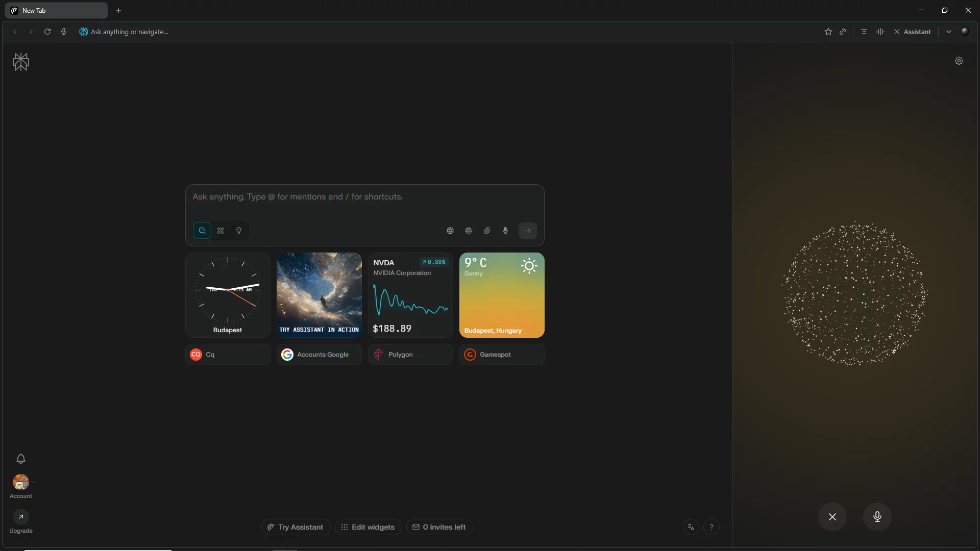Screen dimensions: 980x551
Task: Open the notifications bell
Action: tap(21, 459)
